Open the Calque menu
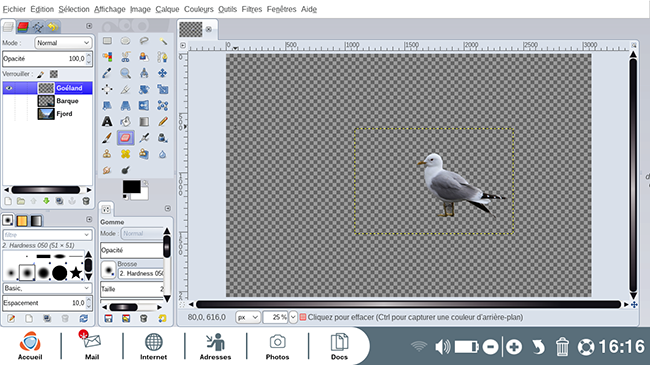Image resolution: width=650 pixels, height=365 pixels. (167, 9)
